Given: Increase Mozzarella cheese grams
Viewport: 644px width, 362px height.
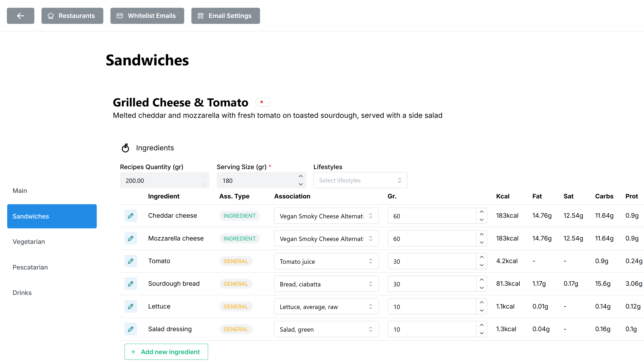Looking at the screenshot, I should (x=482, y=235).
